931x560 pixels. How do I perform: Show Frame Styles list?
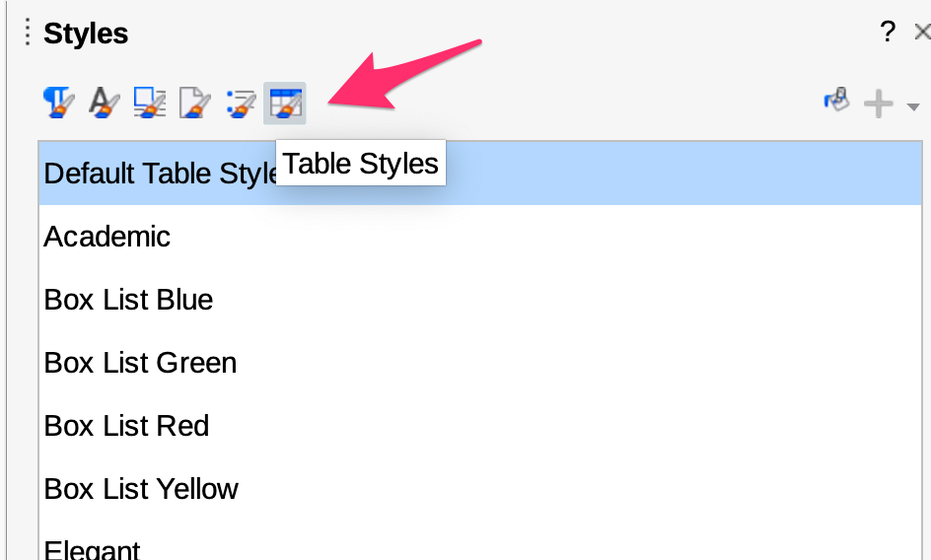click(149, 102)
